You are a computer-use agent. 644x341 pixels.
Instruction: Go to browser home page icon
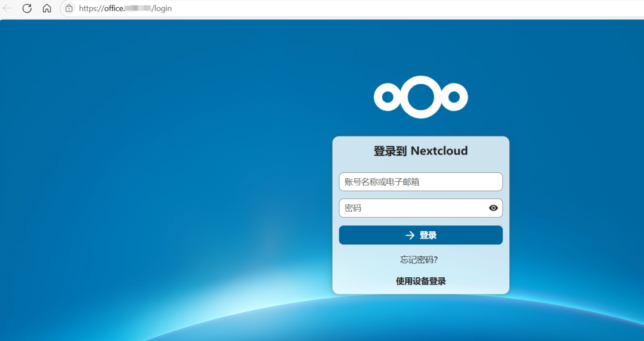(x=47, y=8)
